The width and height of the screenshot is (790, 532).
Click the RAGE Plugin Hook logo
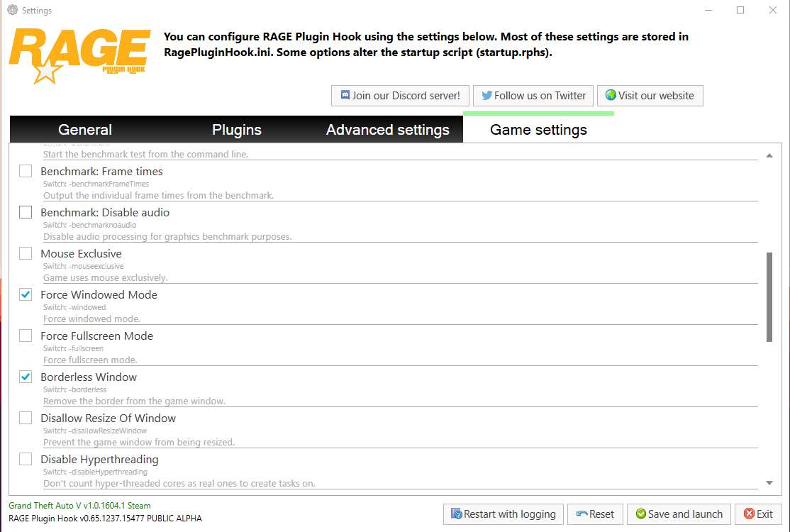tap(79, 55)
